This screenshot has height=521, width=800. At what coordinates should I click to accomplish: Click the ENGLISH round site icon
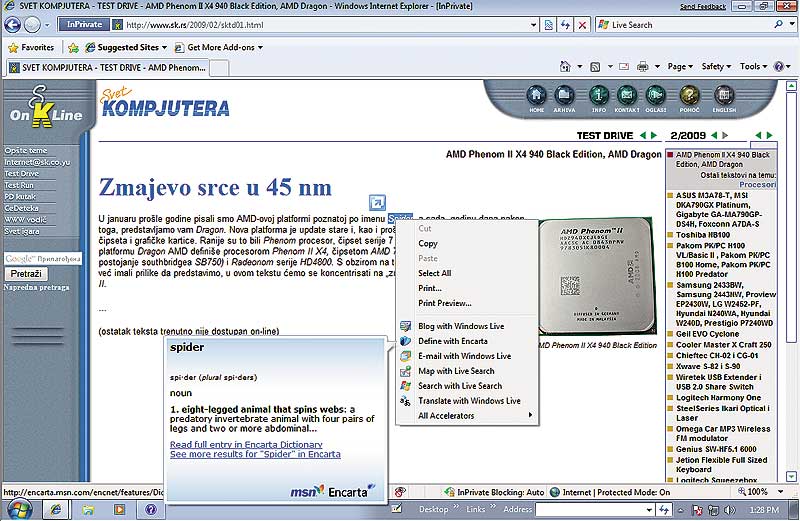coord(724,95)
